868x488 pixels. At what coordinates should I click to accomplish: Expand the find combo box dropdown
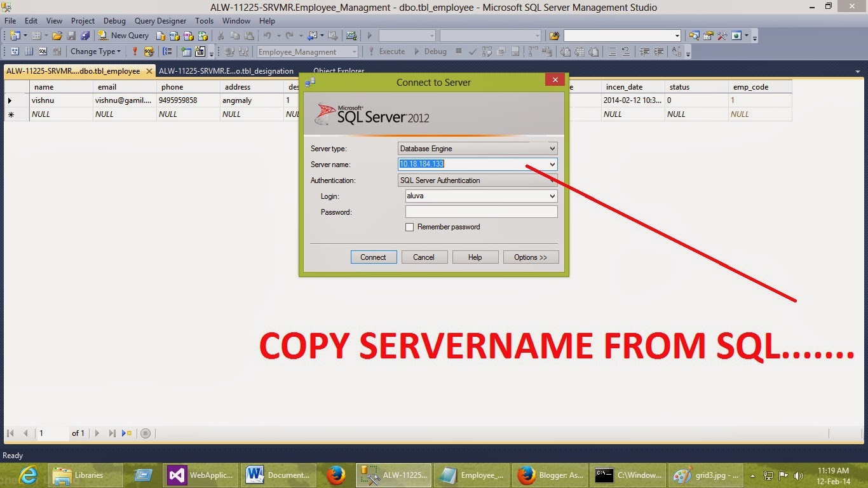pyautogui.click(x=677, y=36)
